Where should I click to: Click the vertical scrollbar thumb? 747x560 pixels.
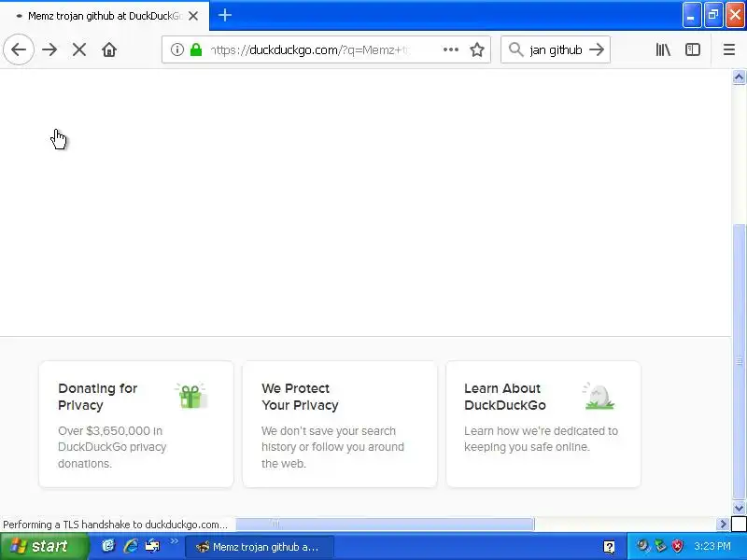click(739, 361)
